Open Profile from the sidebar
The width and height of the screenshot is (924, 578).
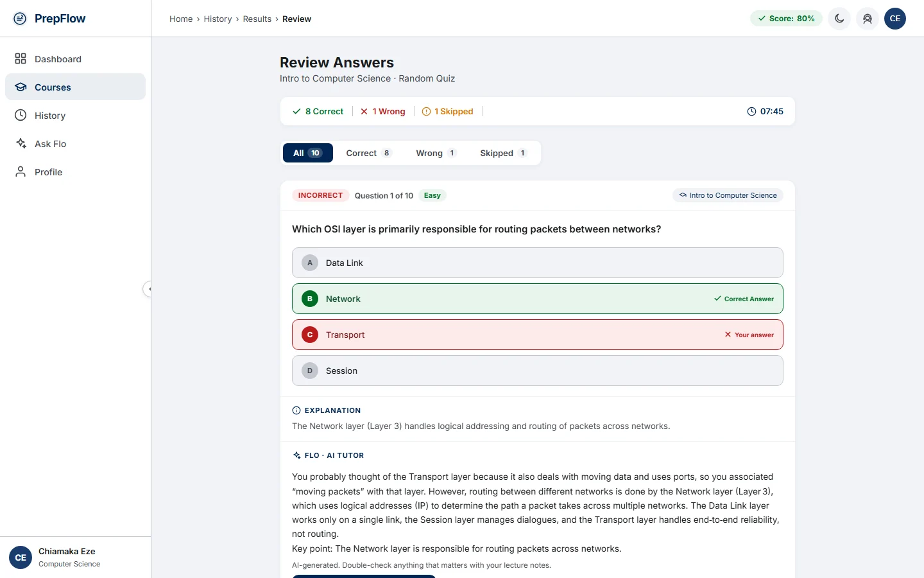click(75, 172)
